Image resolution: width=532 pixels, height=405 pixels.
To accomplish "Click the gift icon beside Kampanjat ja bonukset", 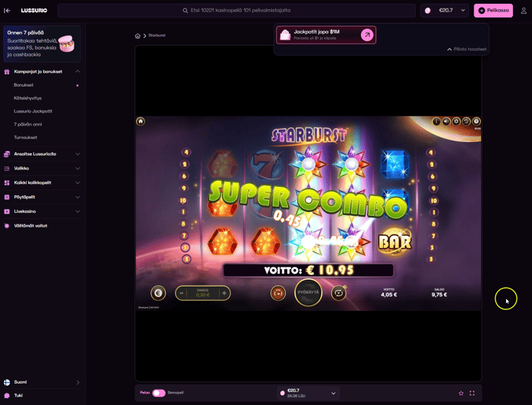I will click(x=7, y=71).
